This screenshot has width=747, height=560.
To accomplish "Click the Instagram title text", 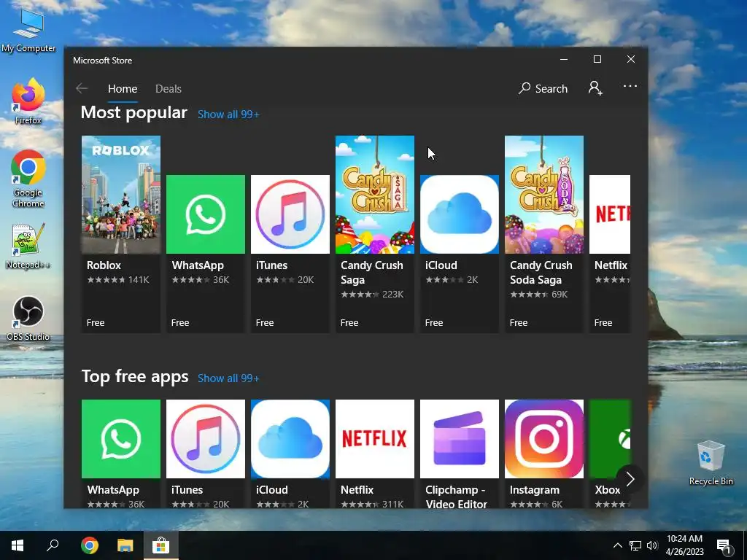I will pos(535,489).
